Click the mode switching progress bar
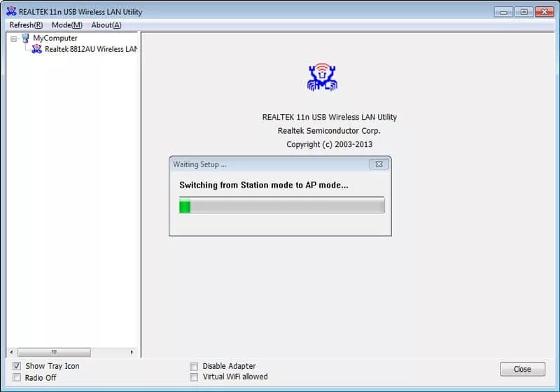The image size is (560, 392). (x=282, y=205)
